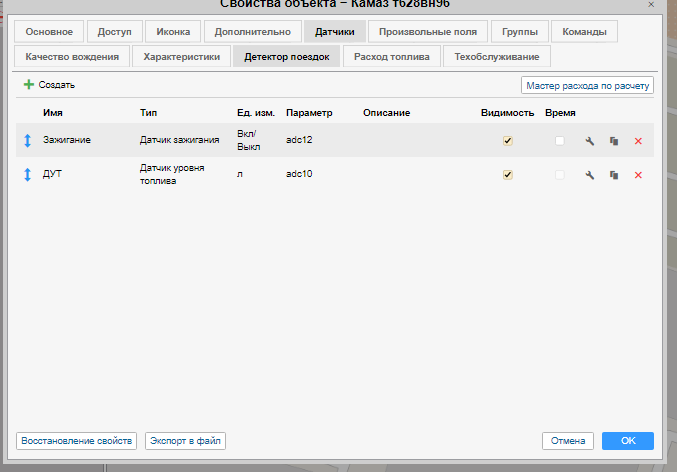This screenshot has height=472, width=677.
Task: Click the Экспорт в файл button
Action: (x=185, y=441)
